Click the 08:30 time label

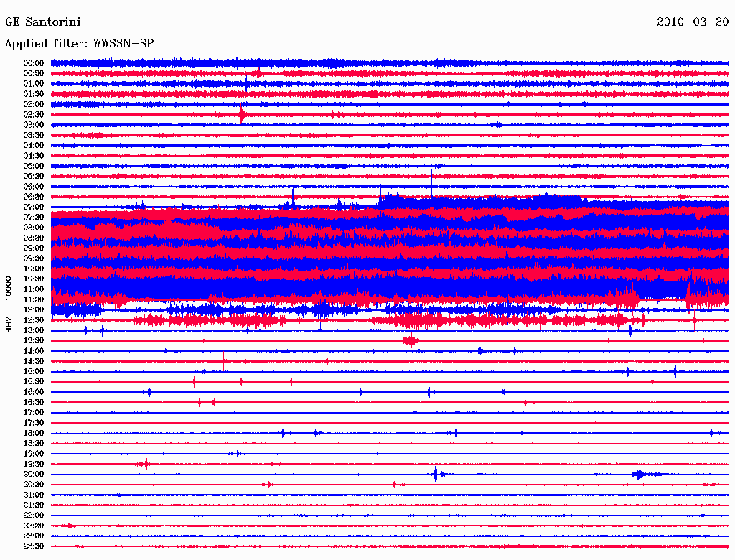[x=34, y=238]
